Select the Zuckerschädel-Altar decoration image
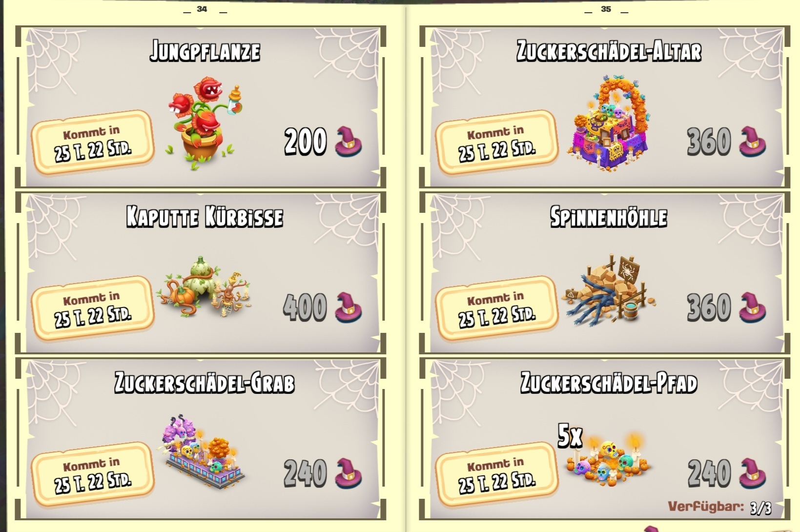The width and height of the screenshot is (800, 532). (x=608, y=122)
